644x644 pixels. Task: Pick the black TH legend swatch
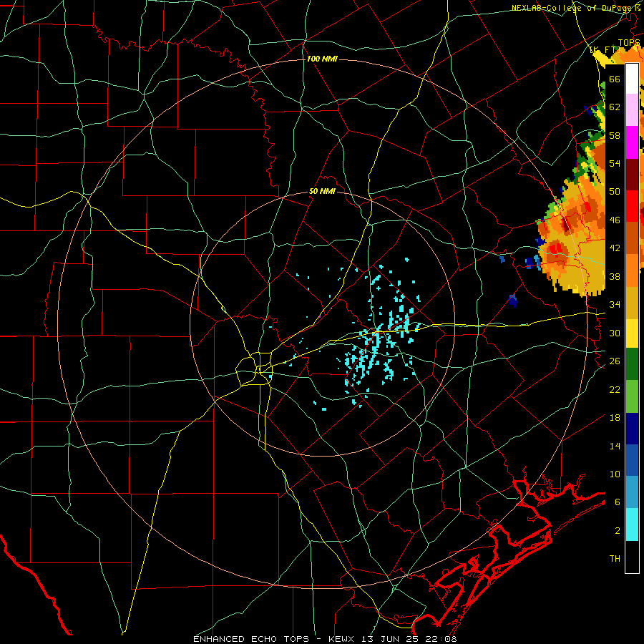click(x=632, y=557)
